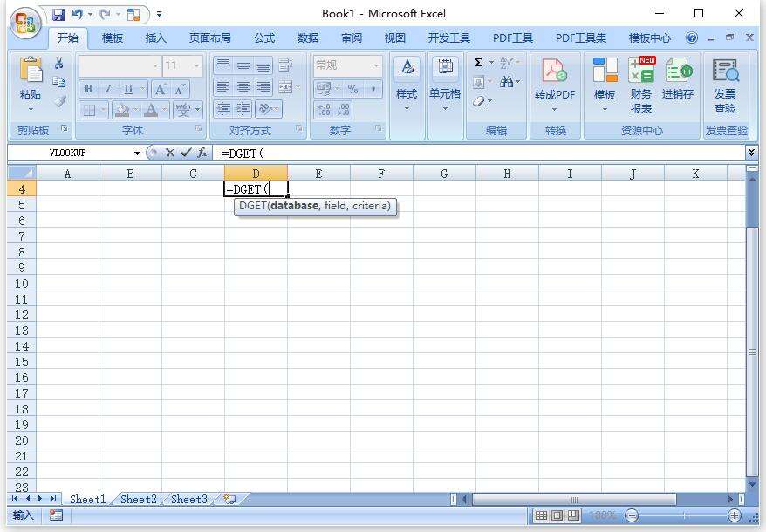Switch to Page Break Preview view
766x532 pixels.
coord(573,515)
